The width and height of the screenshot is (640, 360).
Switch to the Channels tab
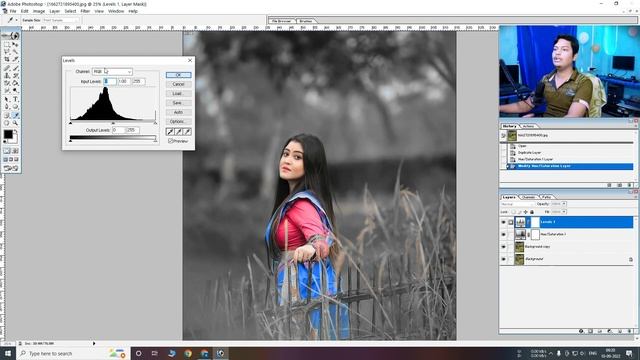529,197
